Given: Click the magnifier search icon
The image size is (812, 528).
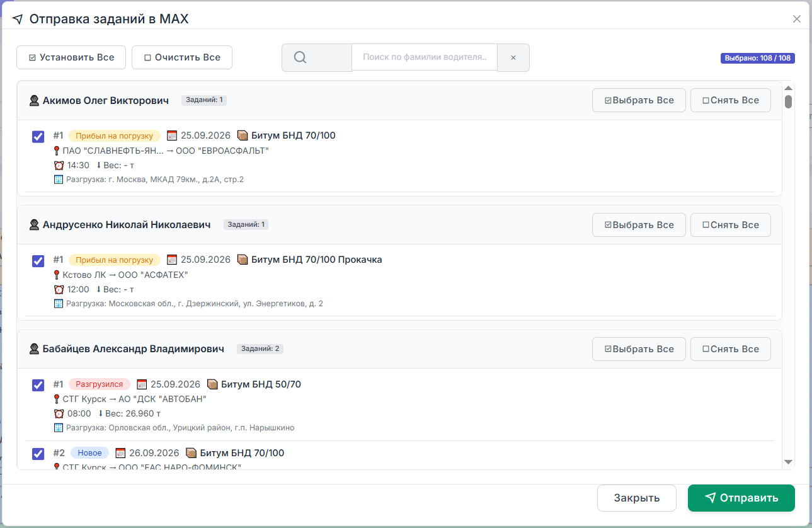Looking at the screenshot, I should click(300, 57).
